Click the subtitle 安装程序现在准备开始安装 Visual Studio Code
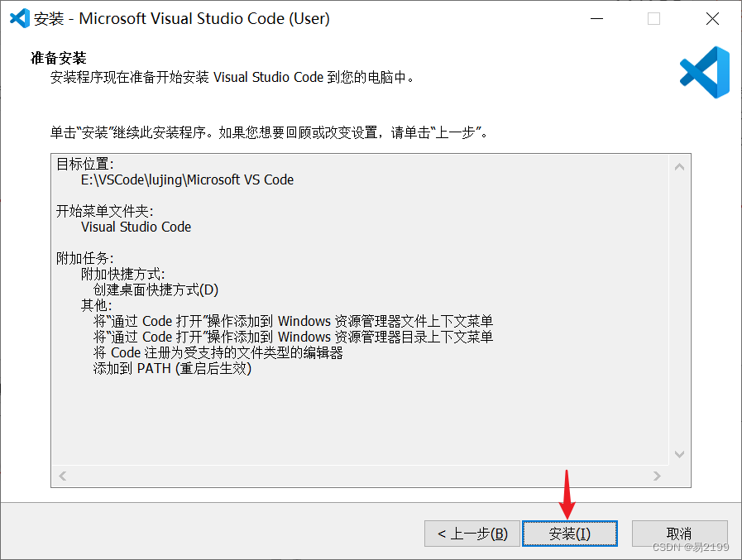The width and height of the screenshot is (742, 560). [232, 77]
